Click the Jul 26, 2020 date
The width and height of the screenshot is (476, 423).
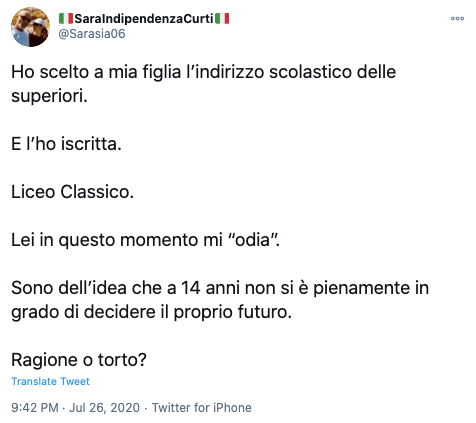pyautogui.click(x=104, y=408)
